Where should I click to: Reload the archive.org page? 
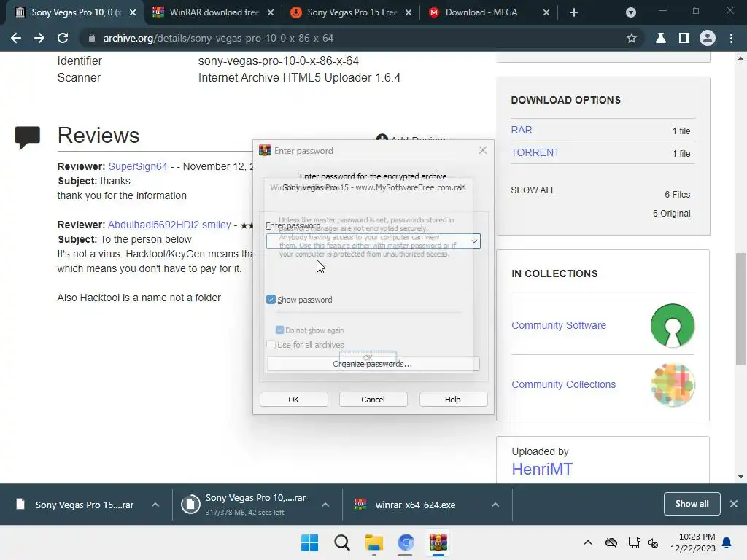click(x=63, y=38)
